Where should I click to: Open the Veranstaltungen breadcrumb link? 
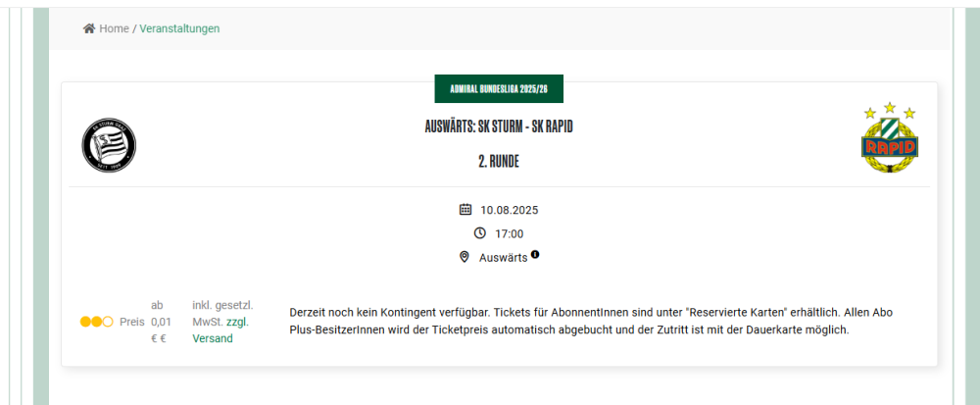pos(179,28)
